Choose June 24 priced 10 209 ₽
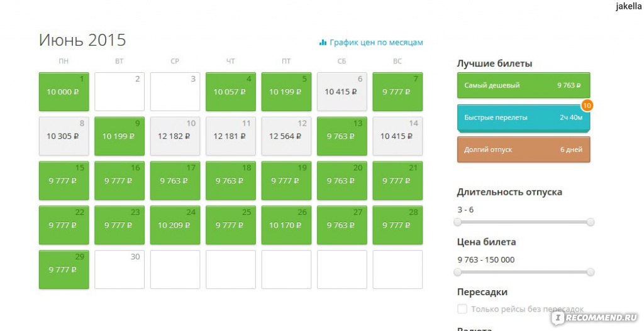 (175, 225)
